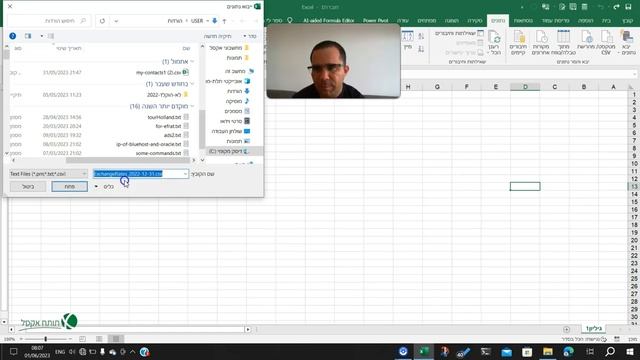Image resolution: width=640 pixels, height=360 pixels.
Task: Click the page layout view icon in status bar
Action: point(99,339)
